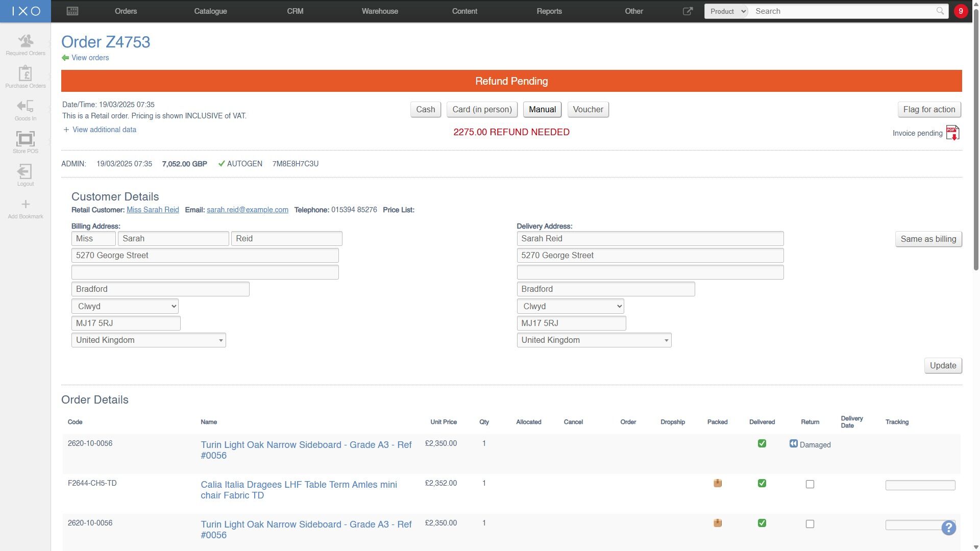Open Miss Sarah Reid customer link
The image size is (980, 551).
pos(153,210)
